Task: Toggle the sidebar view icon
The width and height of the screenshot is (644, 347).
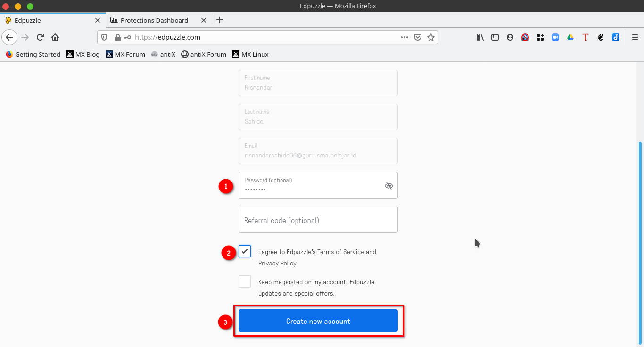Action: pos(495,37)
